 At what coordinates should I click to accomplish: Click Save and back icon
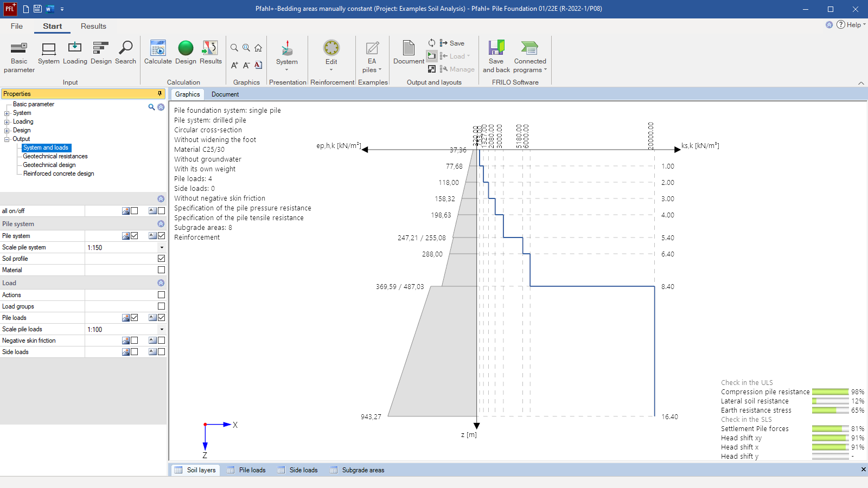coord(496,57)
